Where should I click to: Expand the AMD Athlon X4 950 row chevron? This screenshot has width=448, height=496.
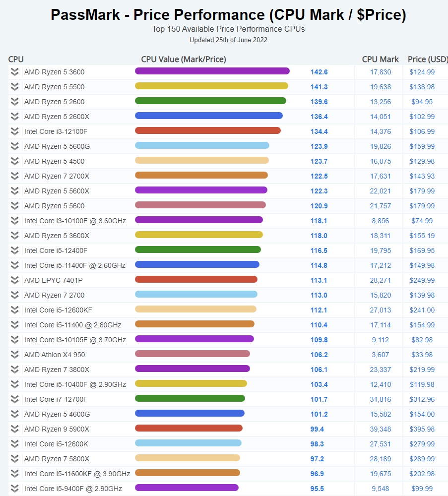pos(14,354)
